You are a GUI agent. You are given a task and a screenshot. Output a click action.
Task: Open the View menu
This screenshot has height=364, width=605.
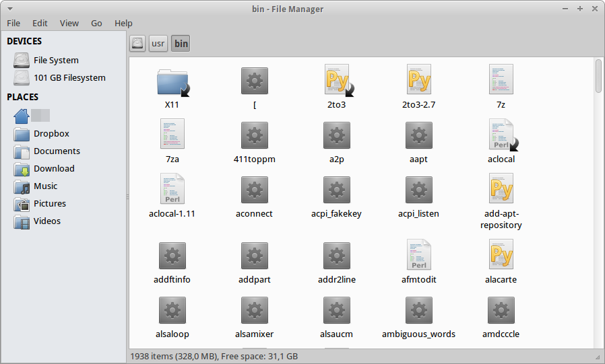(69, 23)
